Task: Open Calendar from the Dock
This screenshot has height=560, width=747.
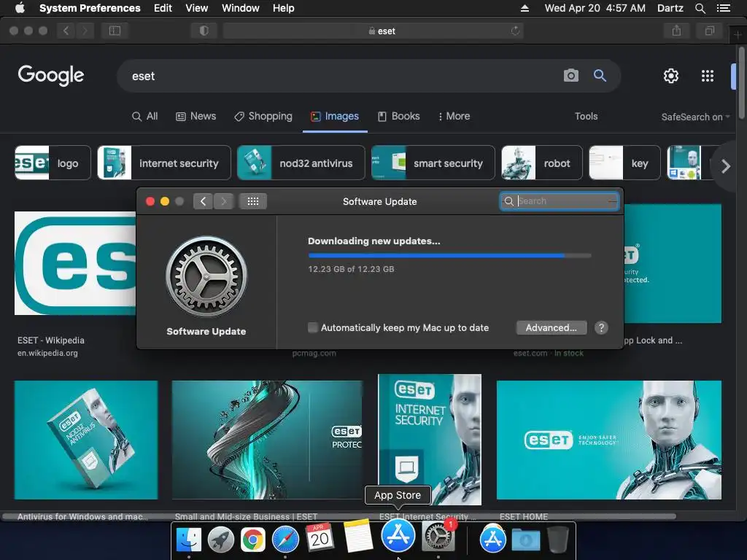Action: point(320,537)
